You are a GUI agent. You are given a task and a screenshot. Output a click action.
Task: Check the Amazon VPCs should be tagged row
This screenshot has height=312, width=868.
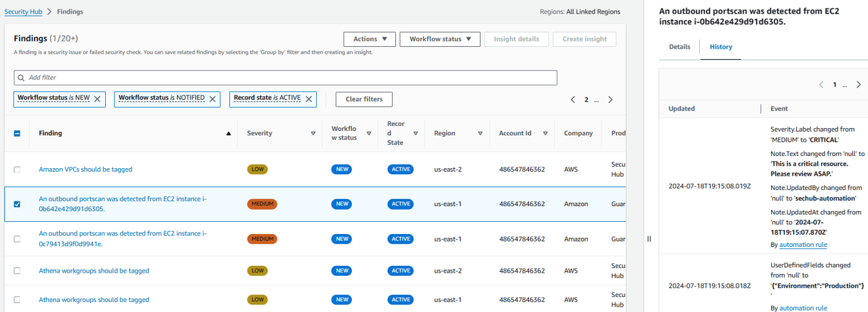point(17,170)
